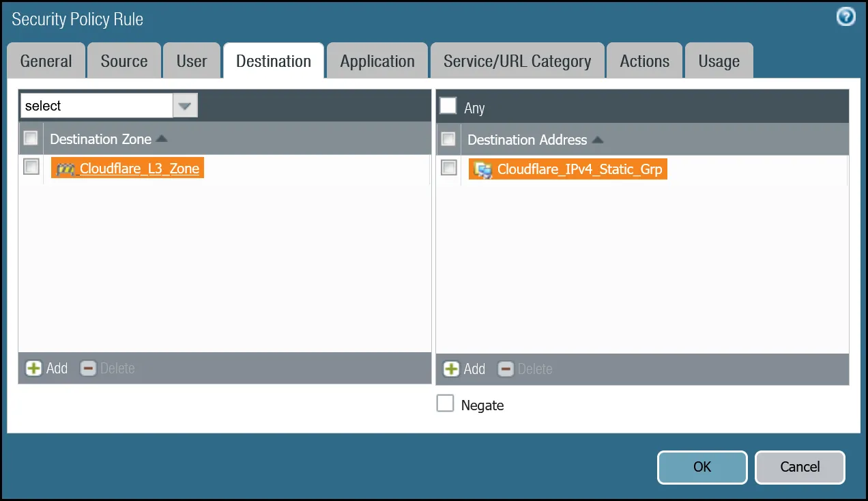
Task: Open the zone select dropdown
Action: pos(184,105)
